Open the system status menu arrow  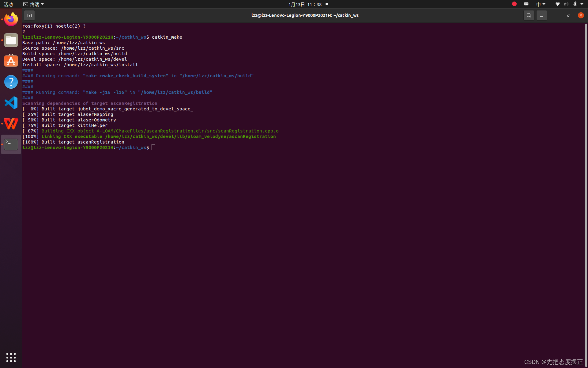pyautogui.click(x=582, y=4)
